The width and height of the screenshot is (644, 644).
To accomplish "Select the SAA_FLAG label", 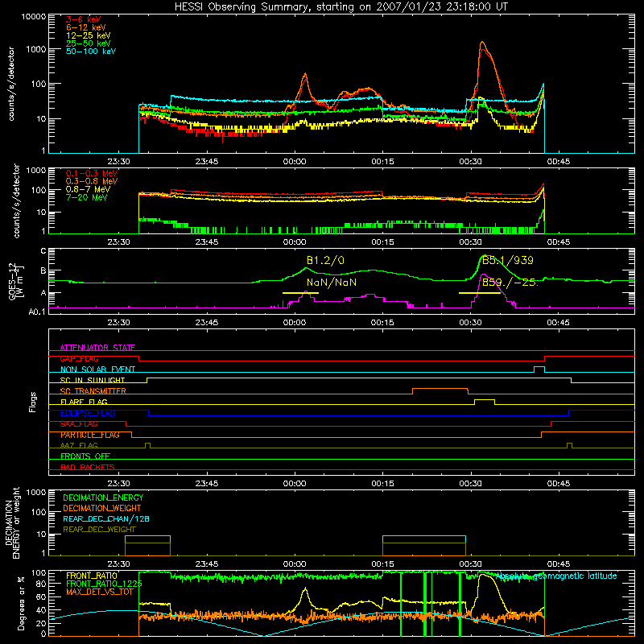I will point(79,424).
